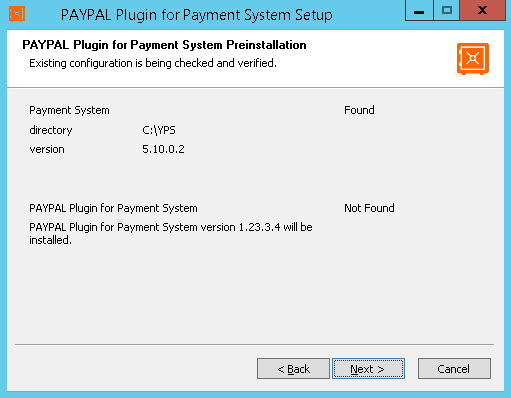
Task: Click the Payment System label
Action: pos(69,110)
